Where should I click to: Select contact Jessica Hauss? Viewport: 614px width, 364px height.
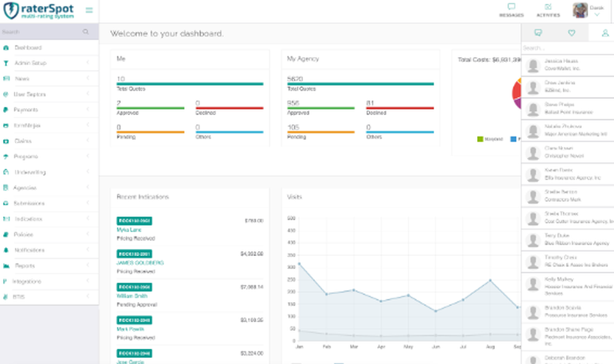coord(567,65)
